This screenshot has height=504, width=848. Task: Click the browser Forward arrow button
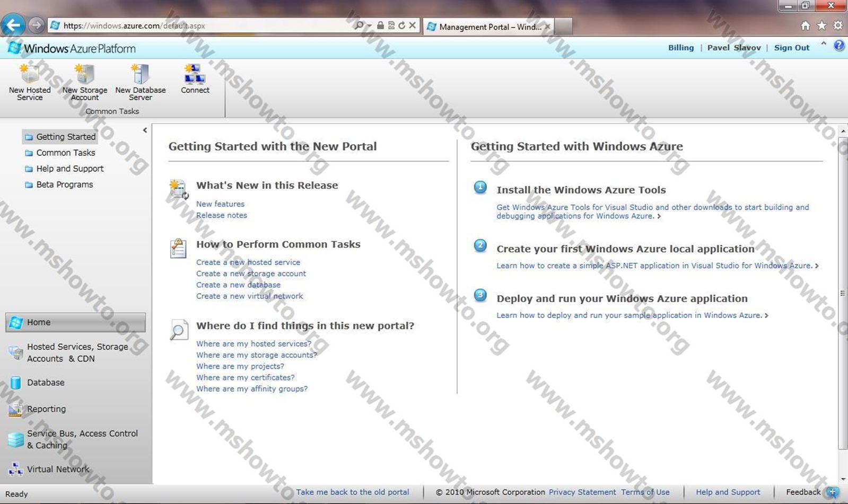[36, 25]
